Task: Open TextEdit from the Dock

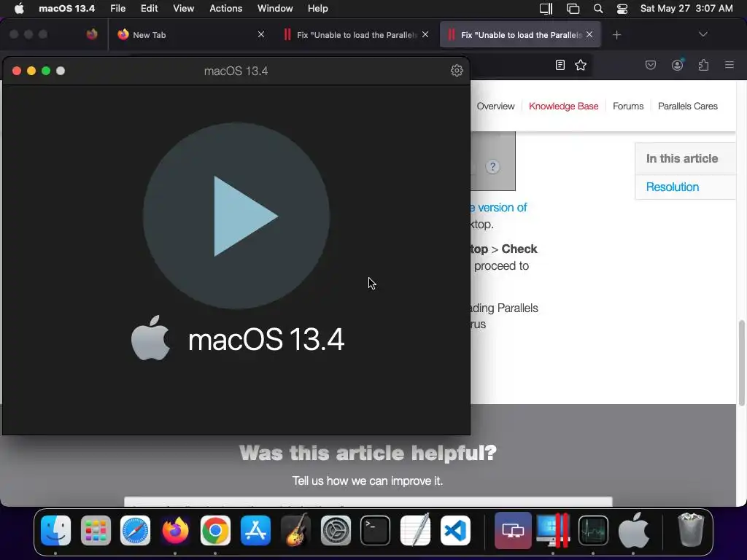Action: point(415,530)
